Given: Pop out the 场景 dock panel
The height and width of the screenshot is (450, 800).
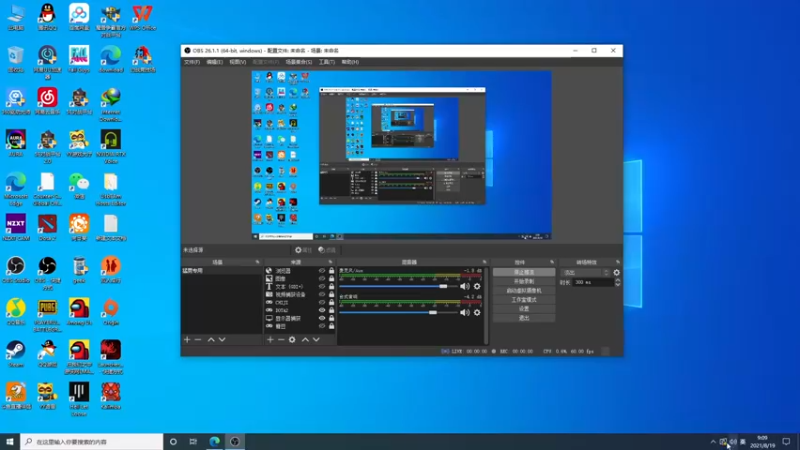Looking at the screenshot, I should coord(257,262).
